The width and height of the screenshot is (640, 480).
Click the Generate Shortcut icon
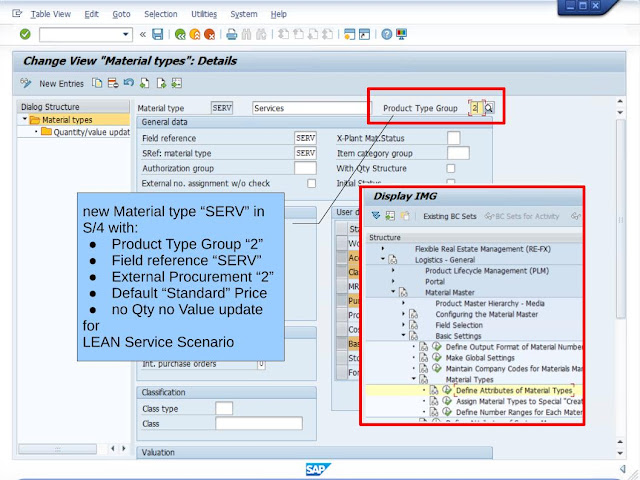click(364, 34)
